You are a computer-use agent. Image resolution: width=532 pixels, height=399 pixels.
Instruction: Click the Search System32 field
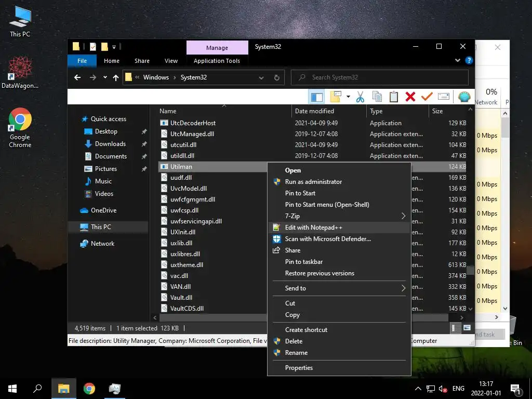(380, 77)
